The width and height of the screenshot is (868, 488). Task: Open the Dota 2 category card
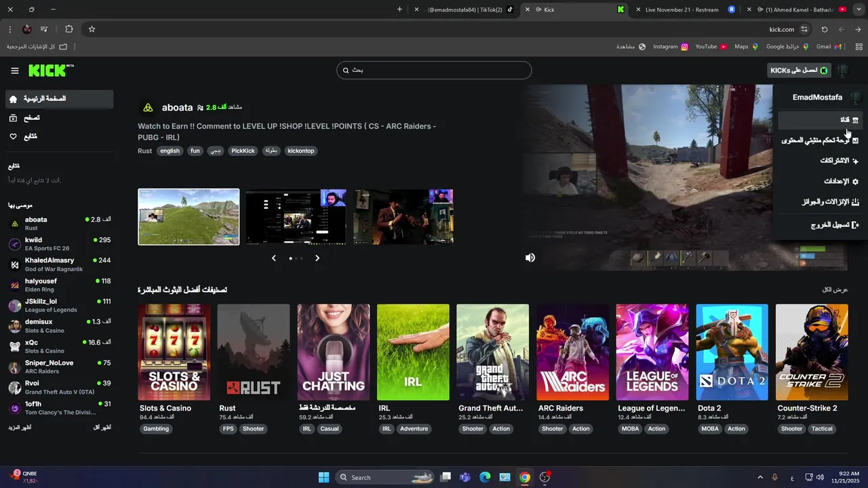pyautogui.click(x=732, y=352)
